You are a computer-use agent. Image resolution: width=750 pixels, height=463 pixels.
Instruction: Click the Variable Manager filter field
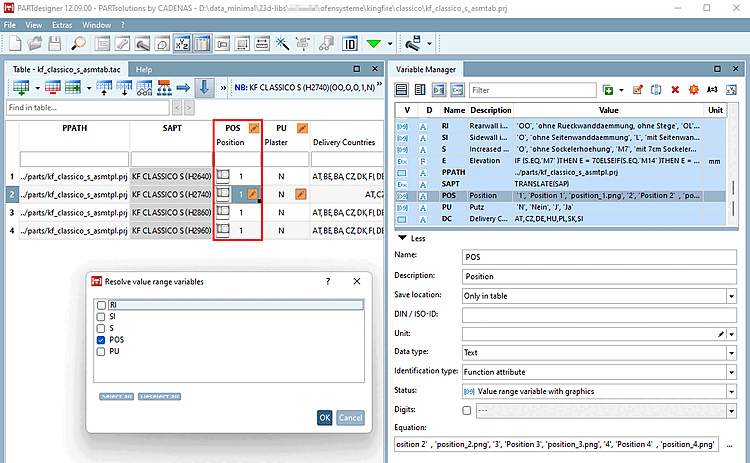[x=532, y=90]
